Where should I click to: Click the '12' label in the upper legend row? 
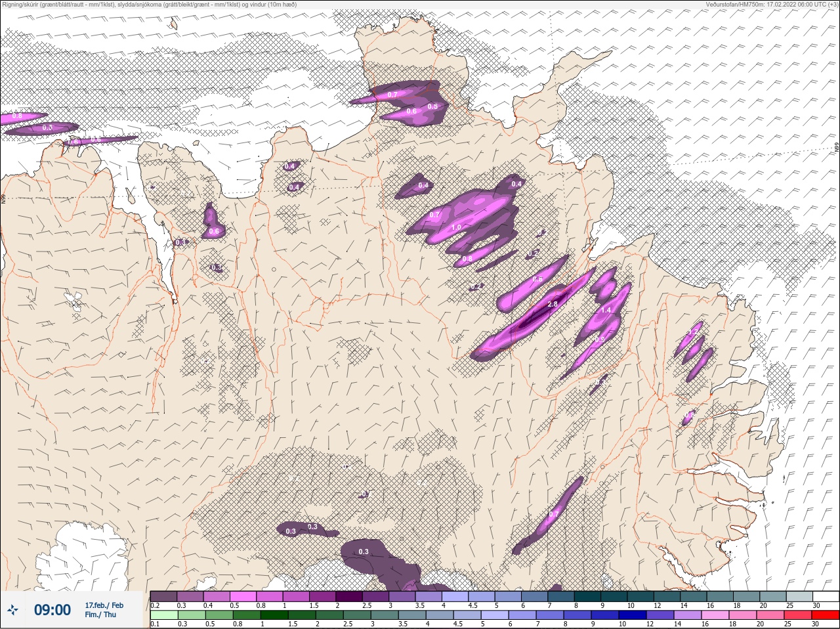pos(656,605)
